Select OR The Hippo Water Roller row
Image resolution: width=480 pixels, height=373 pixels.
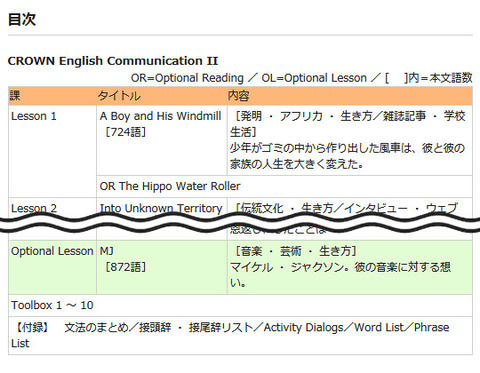pyautogui.click(x=284, y=186)
